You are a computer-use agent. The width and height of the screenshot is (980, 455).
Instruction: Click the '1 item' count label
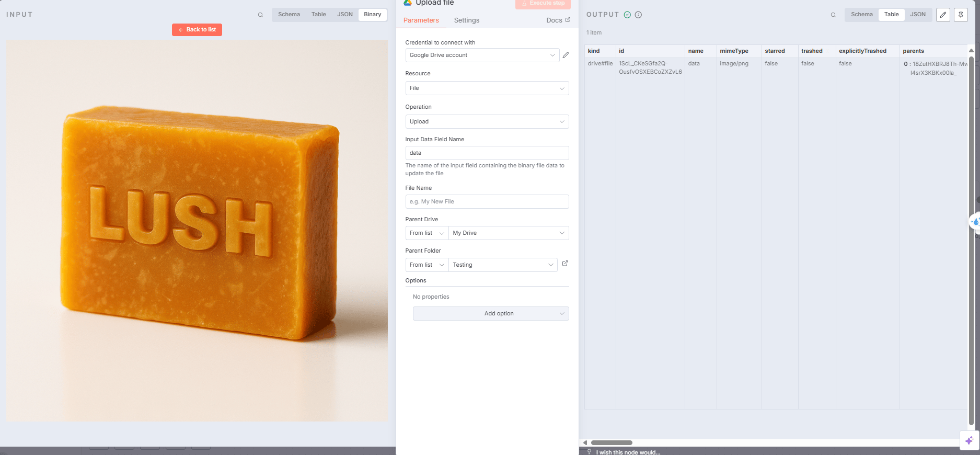coord(594,33)
